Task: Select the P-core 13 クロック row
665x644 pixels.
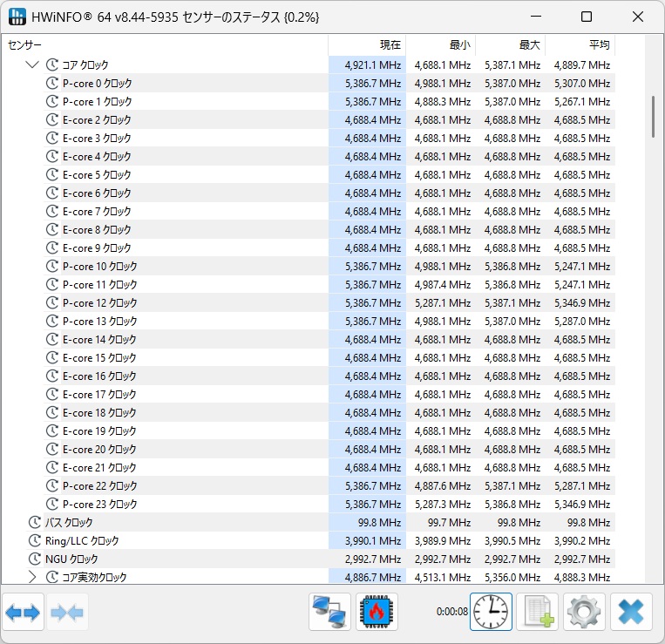Action: (329, 321)
